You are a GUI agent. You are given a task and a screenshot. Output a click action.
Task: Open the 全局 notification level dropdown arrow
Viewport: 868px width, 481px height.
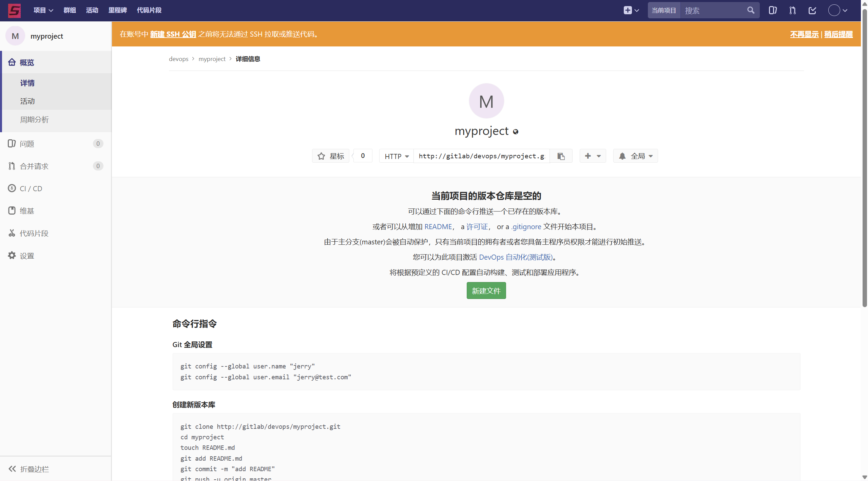[651, 156]
